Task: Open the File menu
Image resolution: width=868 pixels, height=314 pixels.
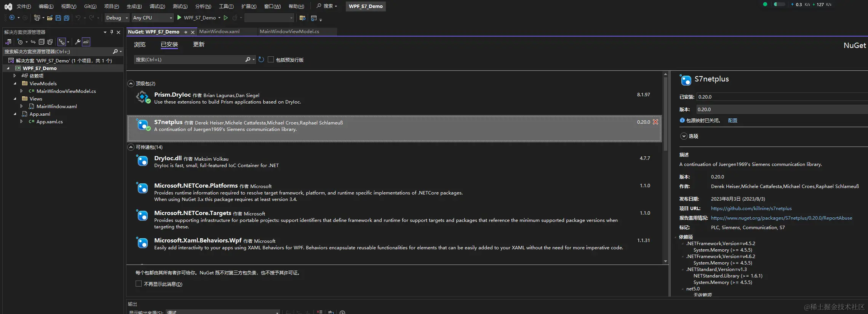Action: 24,6
